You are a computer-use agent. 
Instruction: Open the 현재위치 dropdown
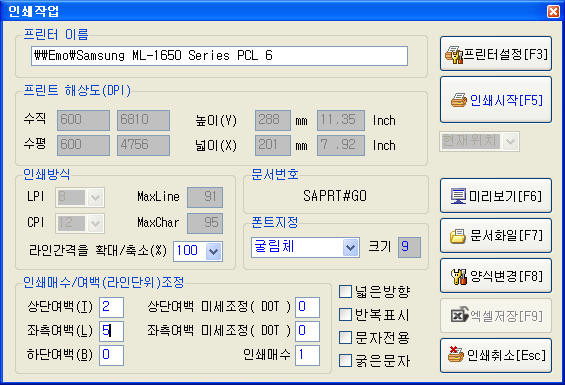pos(510,141)
